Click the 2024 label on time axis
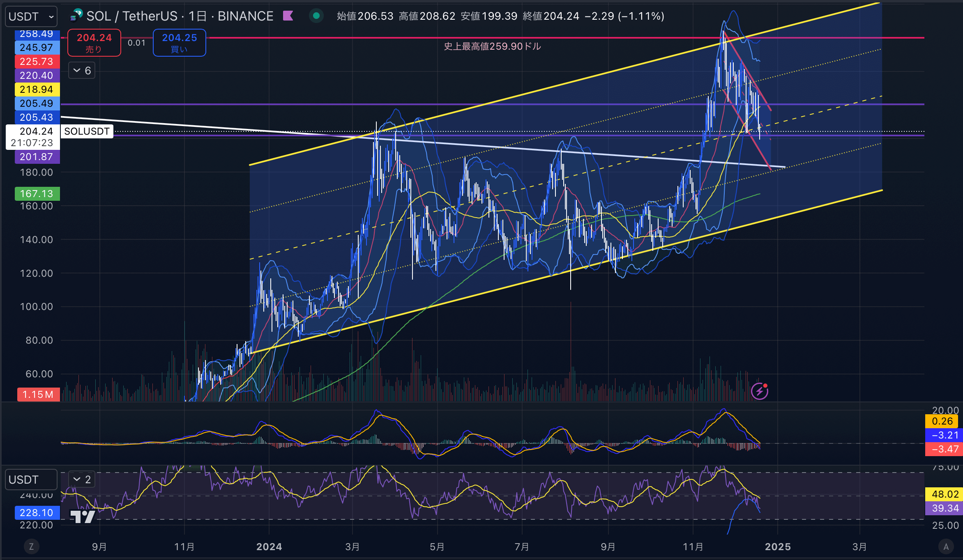This screenshot has width=963, height=560. coord(269,547)
